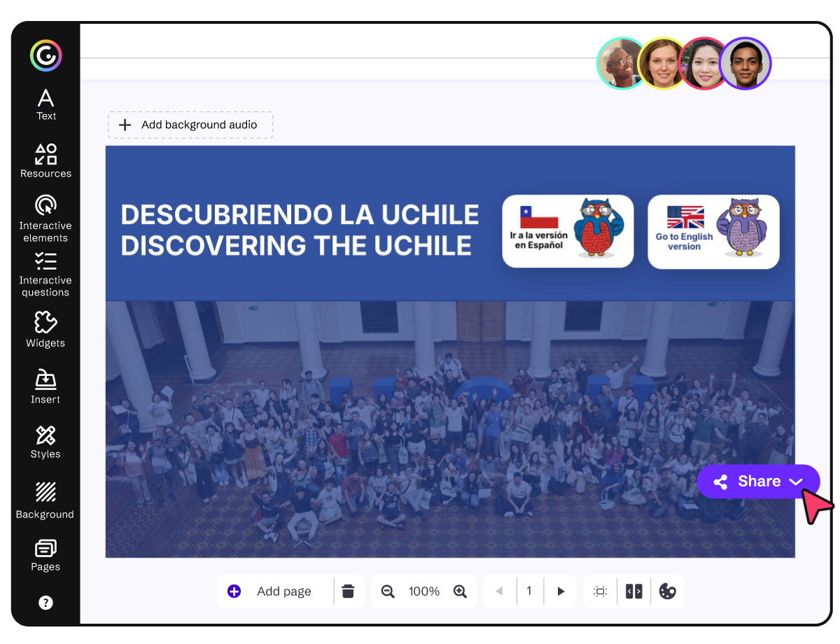Click the page number field
Viewport: 840px width, 644px height.
[530, 591]
